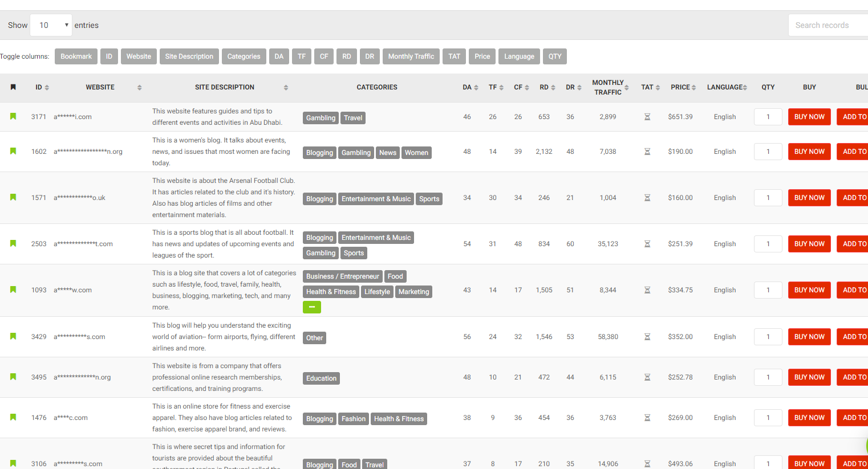The width and height of the screenshot is (868, 469).
Task: Click Travel category tag on ID 3171
Action: (x=353, y=118)
